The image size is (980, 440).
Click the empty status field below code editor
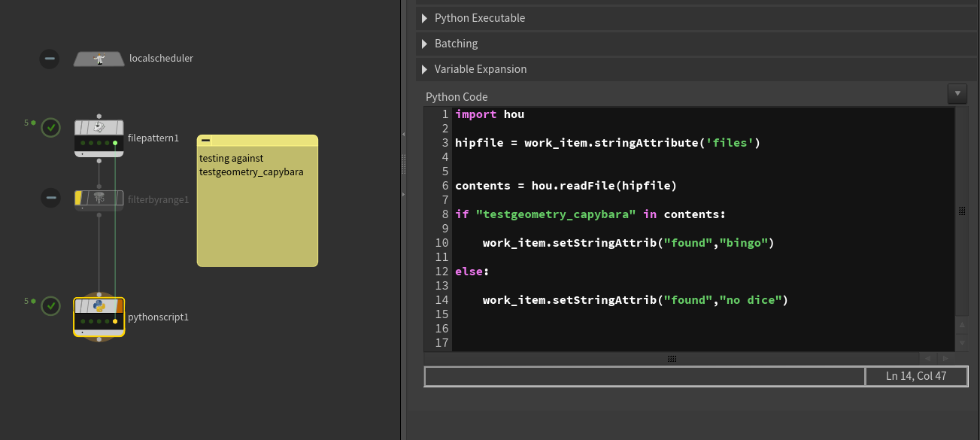point(645,376)
